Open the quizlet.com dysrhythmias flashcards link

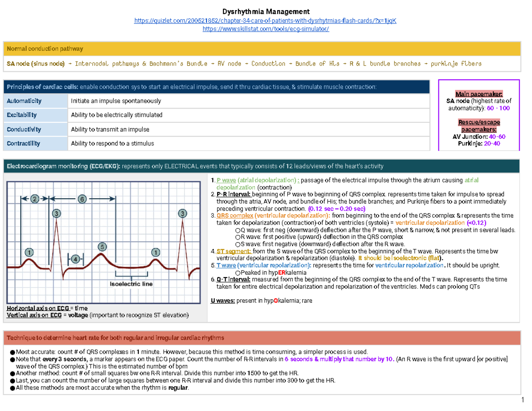click(266, 20)
